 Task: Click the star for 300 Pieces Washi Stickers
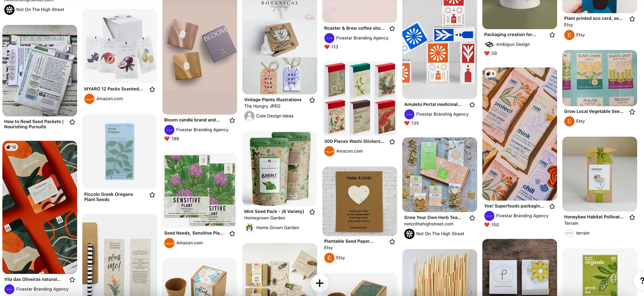click(x=392, y=142)
